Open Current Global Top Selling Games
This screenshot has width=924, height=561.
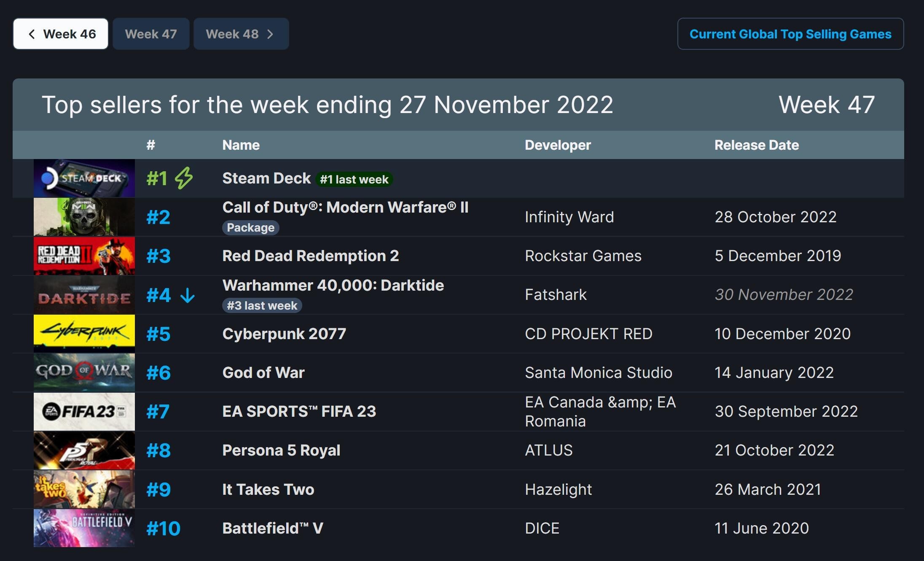click(790, 34)
